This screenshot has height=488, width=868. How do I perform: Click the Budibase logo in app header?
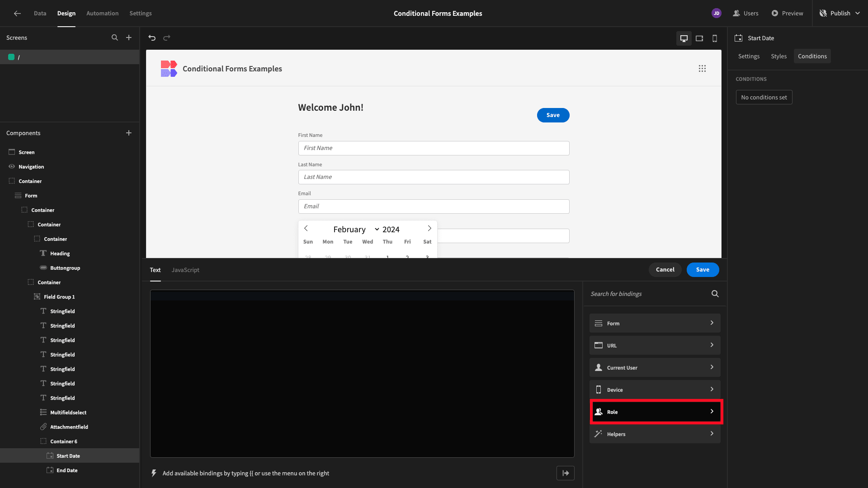(169, 69)
